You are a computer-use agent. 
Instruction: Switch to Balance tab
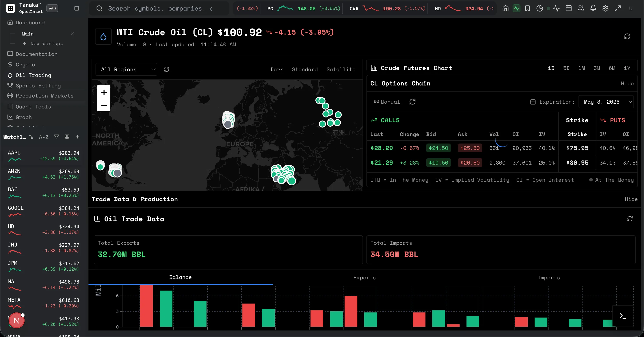point(180,277)
